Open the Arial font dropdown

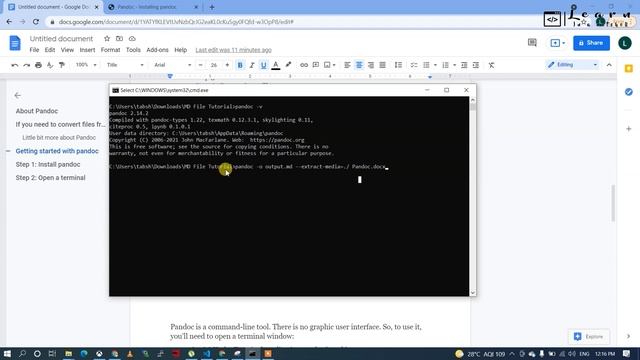pos(173,65)
